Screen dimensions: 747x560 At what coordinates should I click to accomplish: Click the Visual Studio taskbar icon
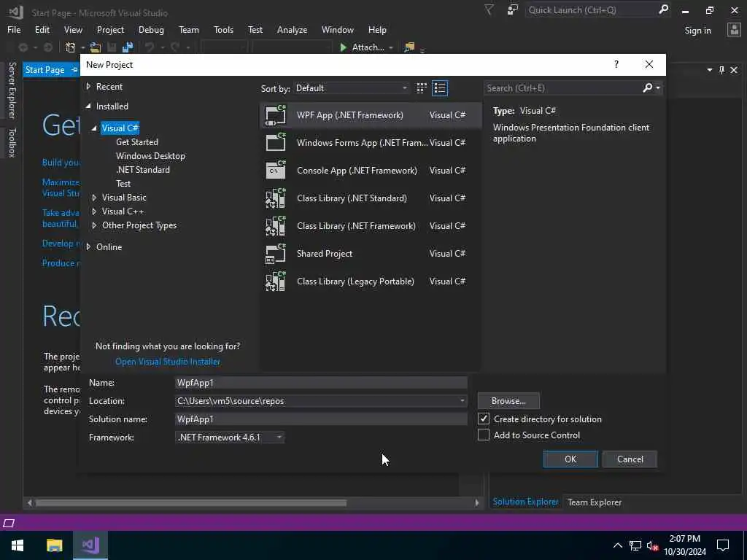[90, 545]
